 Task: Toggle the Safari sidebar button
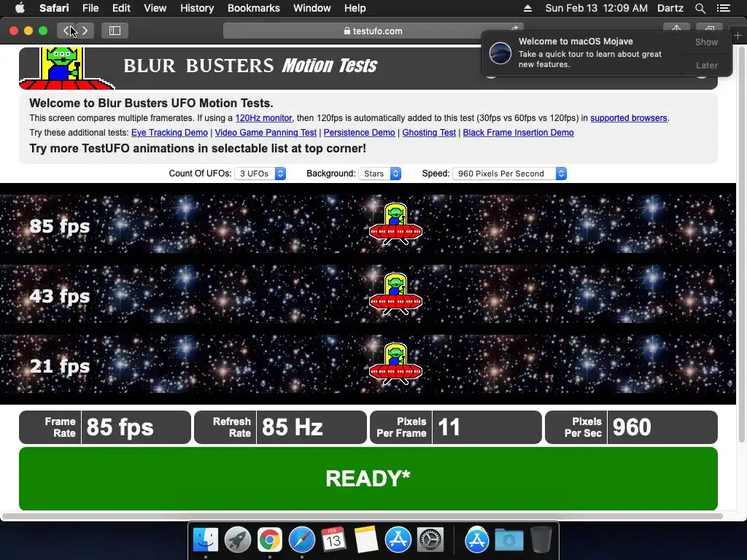tap(115, 31)
